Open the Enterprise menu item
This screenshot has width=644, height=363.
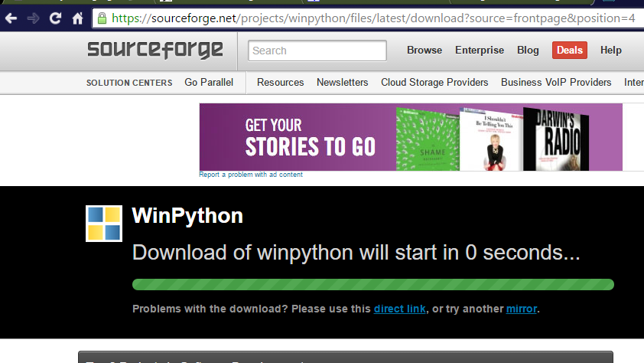point(480,50)
